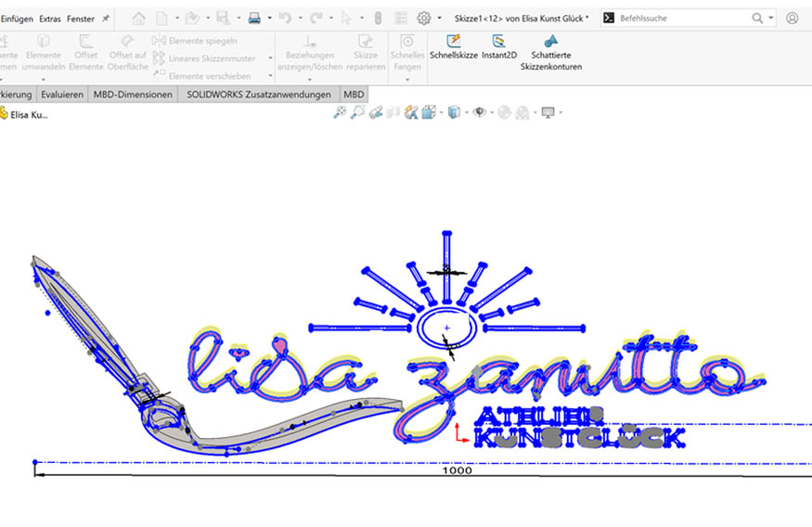Click the zoom-to-fit magnifier icon
This screenshot has width=812, height=527.
[340, 112]
